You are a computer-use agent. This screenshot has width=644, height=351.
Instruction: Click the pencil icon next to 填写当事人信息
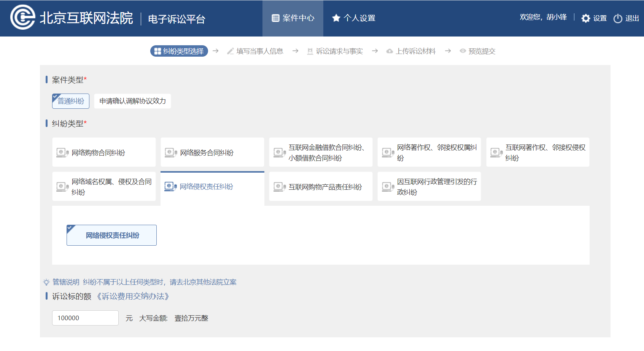coord(231,51)
